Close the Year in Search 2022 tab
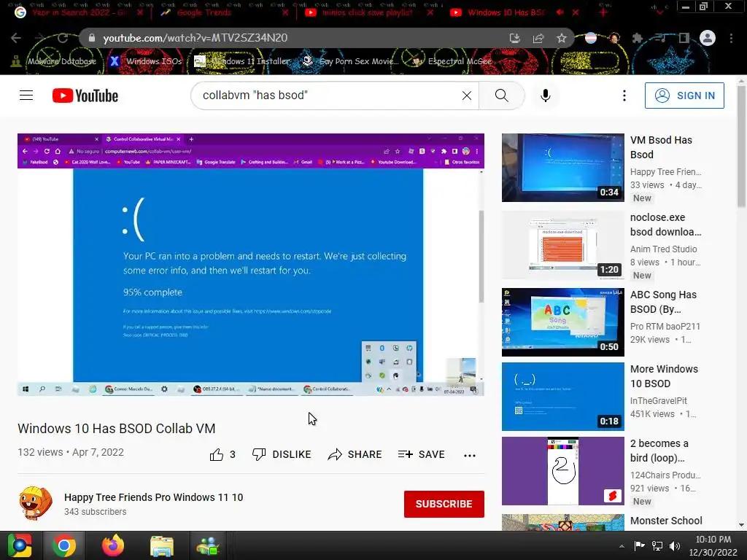This screenshot has height=560, width=747. [x=139, y=13]
